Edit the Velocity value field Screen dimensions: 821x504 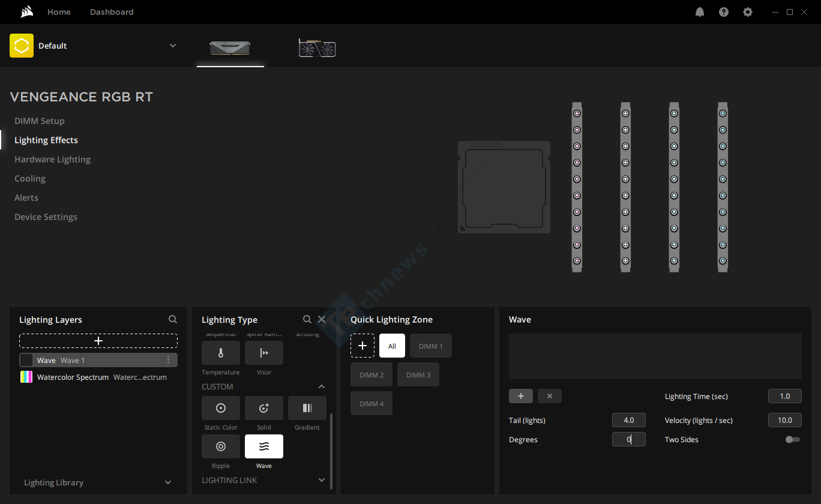point(785,420)
